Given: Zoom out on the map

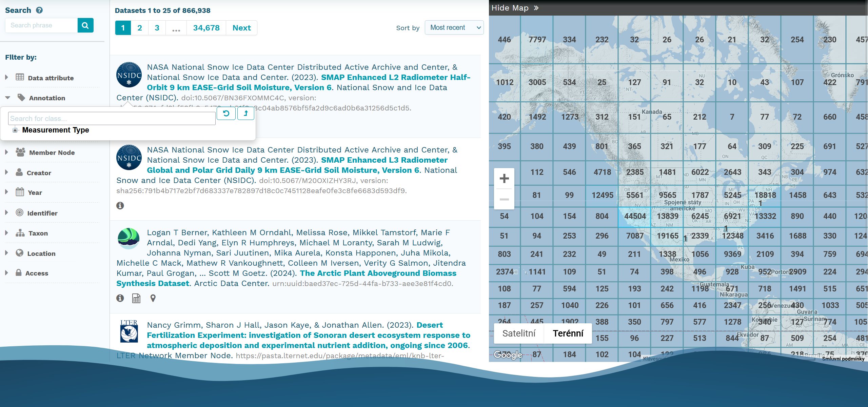Looking at the screenshot, I should pos(504,199).
